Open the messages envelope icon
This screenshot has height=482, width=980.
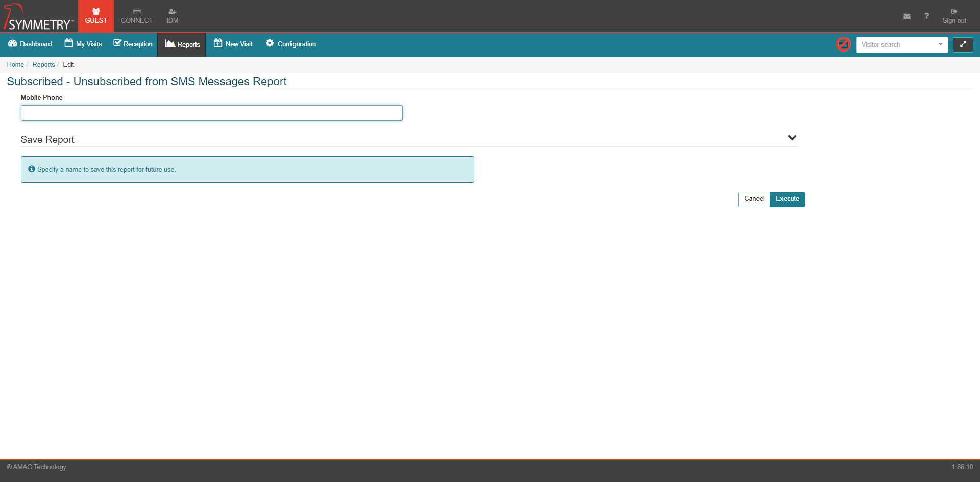click(x=907, y=16)
